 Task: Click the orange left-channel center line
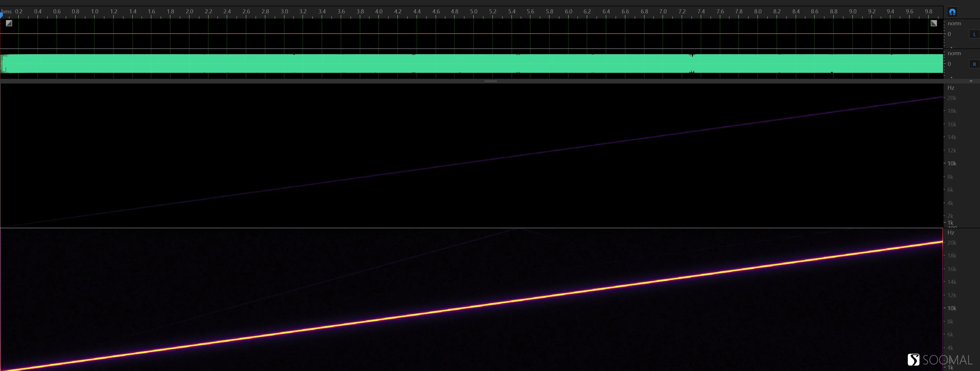pyautogui.click(x=472, y=33)
